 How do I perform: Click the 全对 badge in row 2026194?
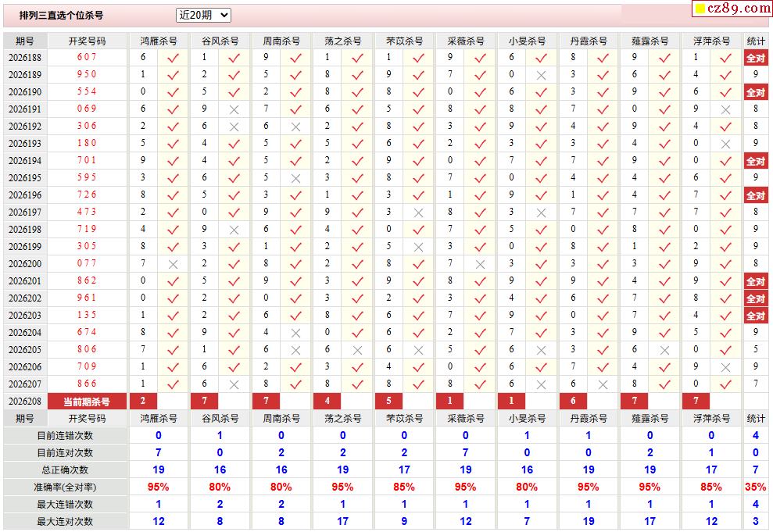(756, 161)
